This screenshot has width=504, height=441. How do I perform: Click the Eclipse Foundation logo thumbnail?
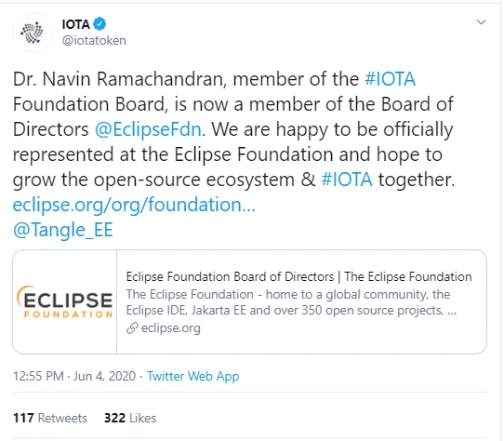pos(65,301)
